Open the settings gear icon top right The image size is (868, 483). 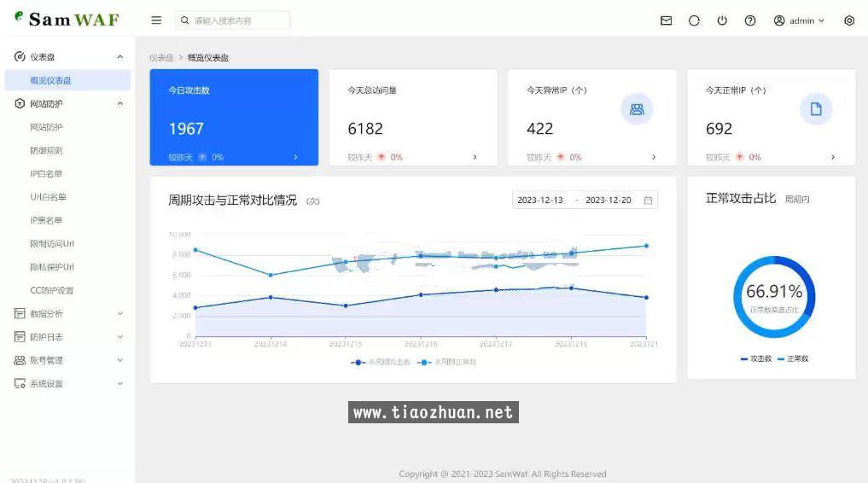(x=849, y=20)
